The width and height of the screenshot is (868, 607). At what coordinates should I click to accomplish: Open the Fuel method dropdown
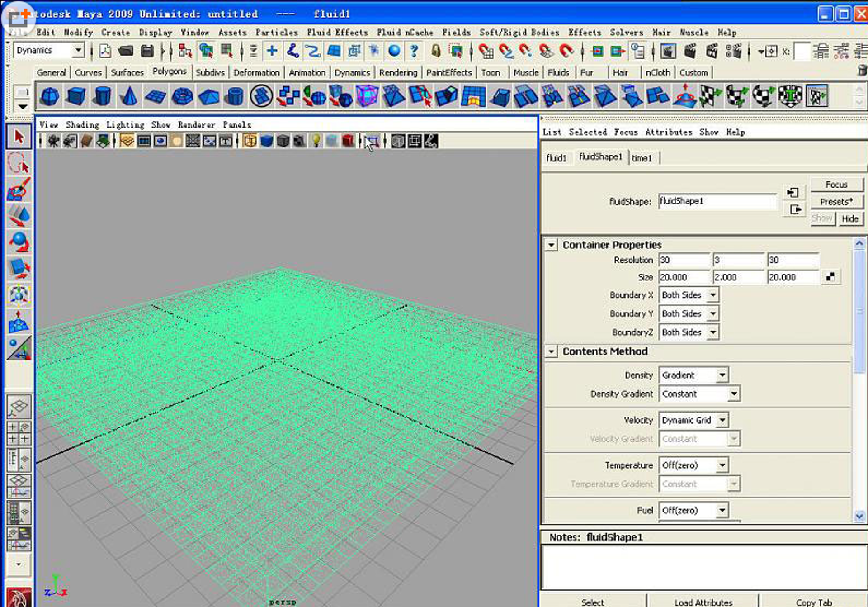[694, 510]
